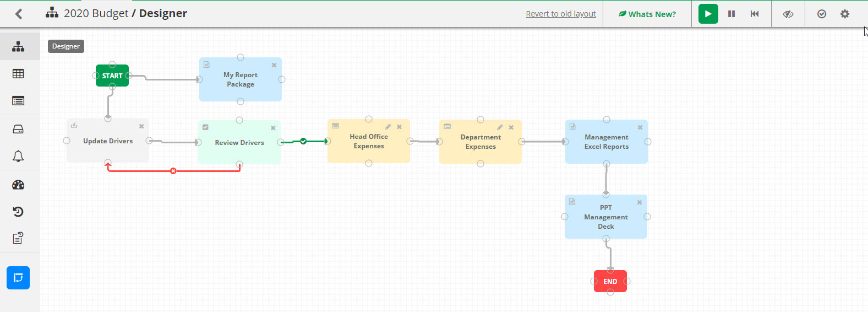Image resolution: width=868 pixels, height=312 pixels.
Task: Click the circled checkmark validate icon
Action: click(x=822, y=14)
